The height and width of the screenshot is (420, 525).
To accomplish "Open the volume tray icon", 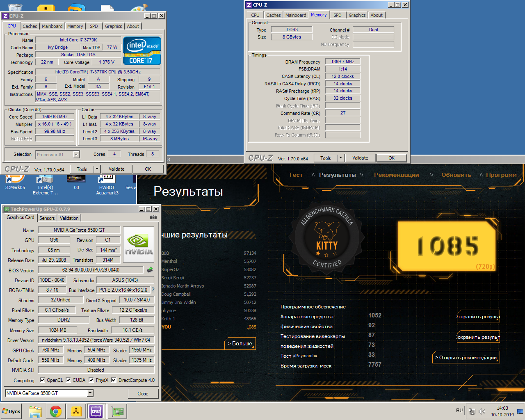I will pyautogui.click(x=482, y=411).
